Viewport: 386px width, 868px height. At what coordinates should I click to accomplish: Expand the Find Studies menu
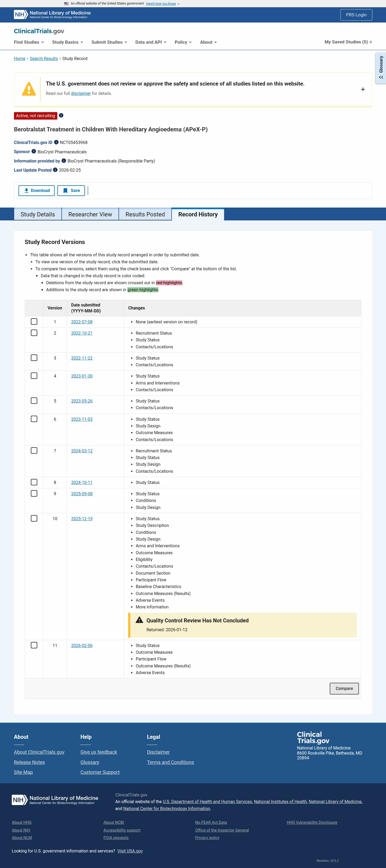click(x=29, y=42)
